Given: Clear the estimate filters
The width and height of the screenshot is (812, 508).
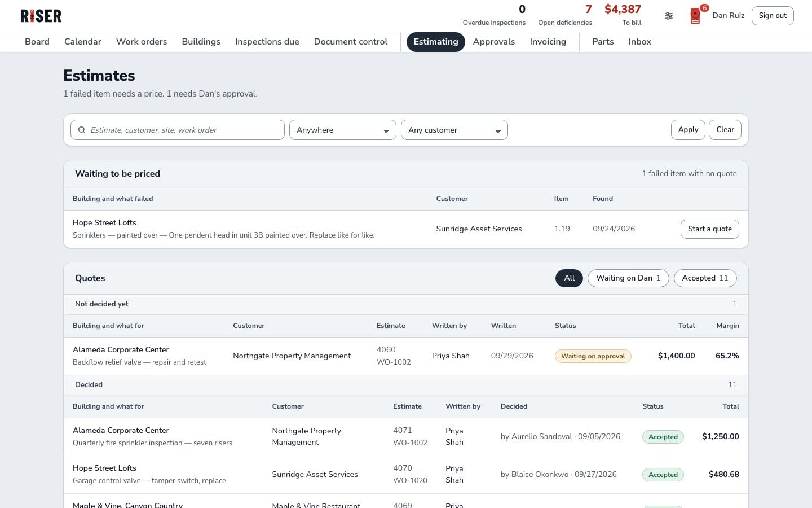Looking at the screenshot, I should coord(725,130).
